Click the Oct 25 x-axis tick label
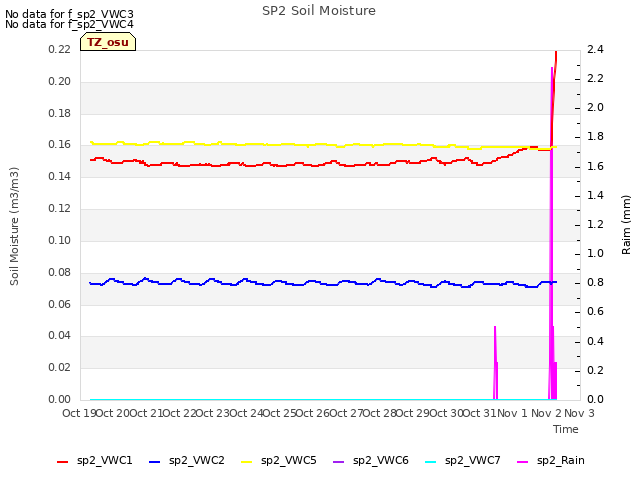This screenshot has width=640, height=480. pyautogui.click(x=280, y=413)
